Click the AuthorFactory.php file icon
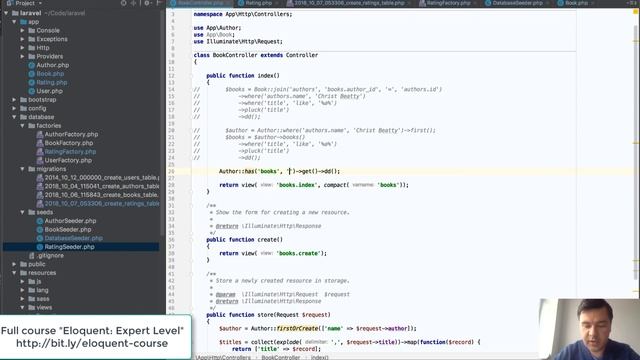640x360 pixels. click(40, 134)
